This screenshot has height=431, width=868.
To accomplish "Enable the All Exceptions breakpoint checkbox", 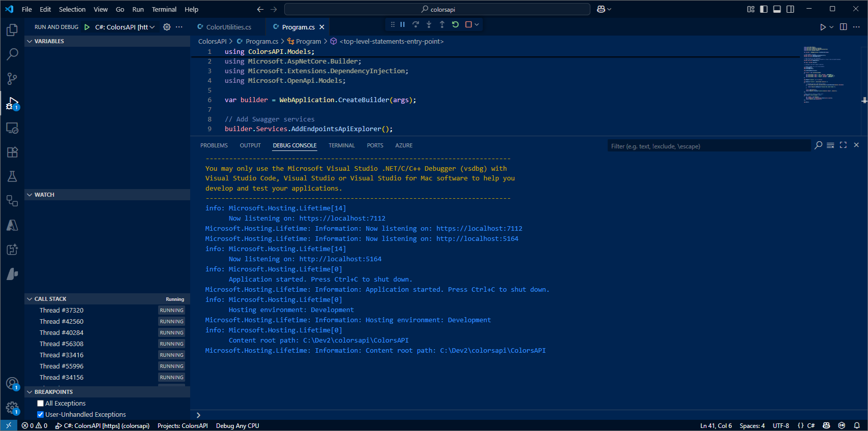I will click(x=41, y=404).
